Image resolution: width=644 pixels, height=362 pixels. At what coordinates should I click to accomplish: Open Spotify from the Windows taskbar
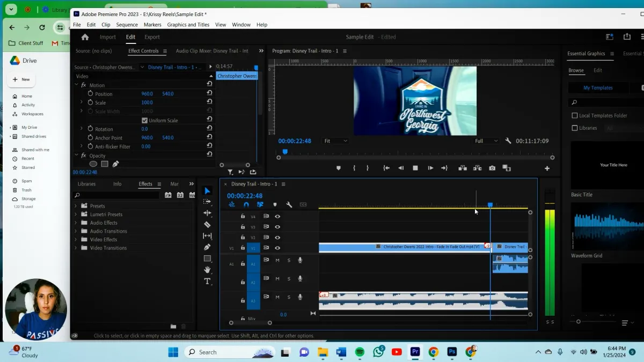[360, 352]
